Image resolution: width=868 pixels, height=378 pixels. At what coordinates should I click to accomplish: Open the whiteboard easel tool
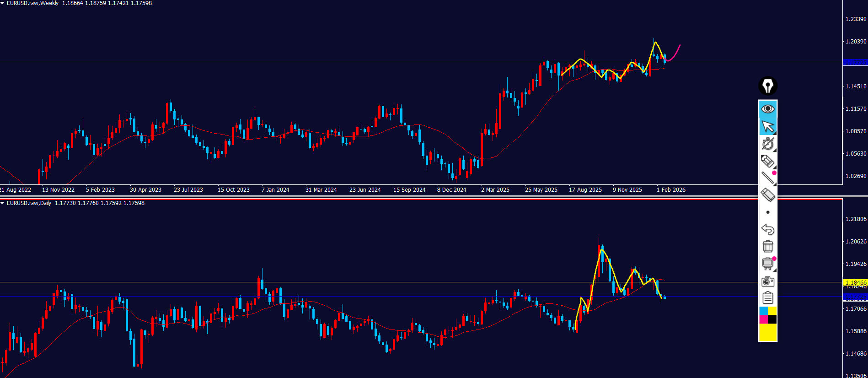click(768, 264)
